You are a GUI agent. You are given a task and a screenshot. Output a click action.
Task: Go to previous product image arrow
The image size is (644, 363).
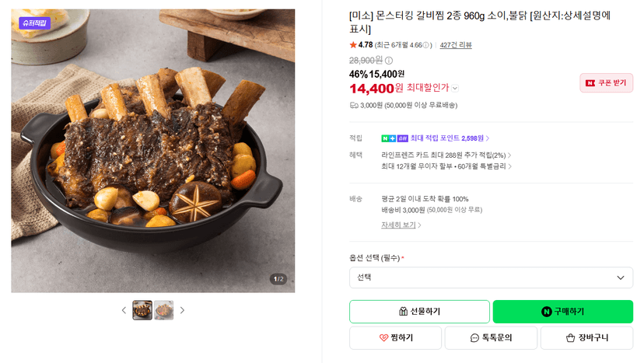coord(124,310)
